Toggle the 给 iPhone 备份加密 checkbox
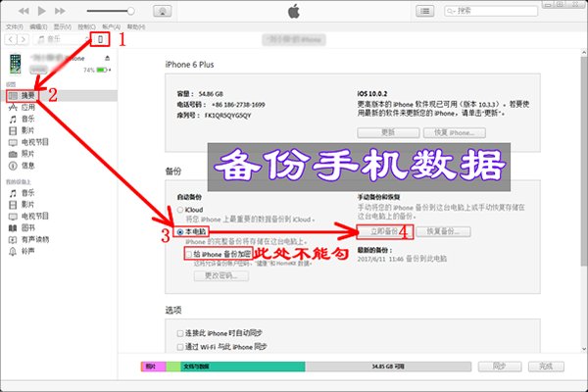This screenshot has width=588, height=392. coord(189,255)
